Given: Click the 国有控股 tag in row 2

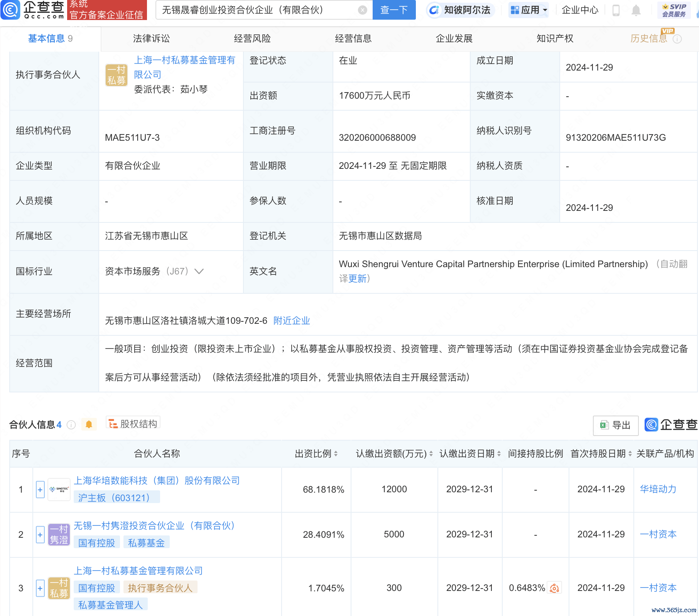Looking at the screenshot, I should click(96, 543).
